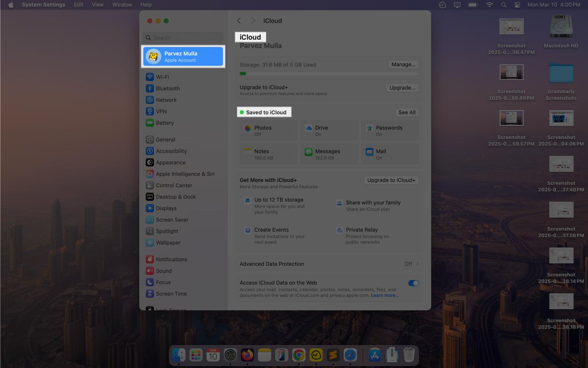Go back with the back chevron
This screenshot has width=588, height=368.
tap(239, 21)
